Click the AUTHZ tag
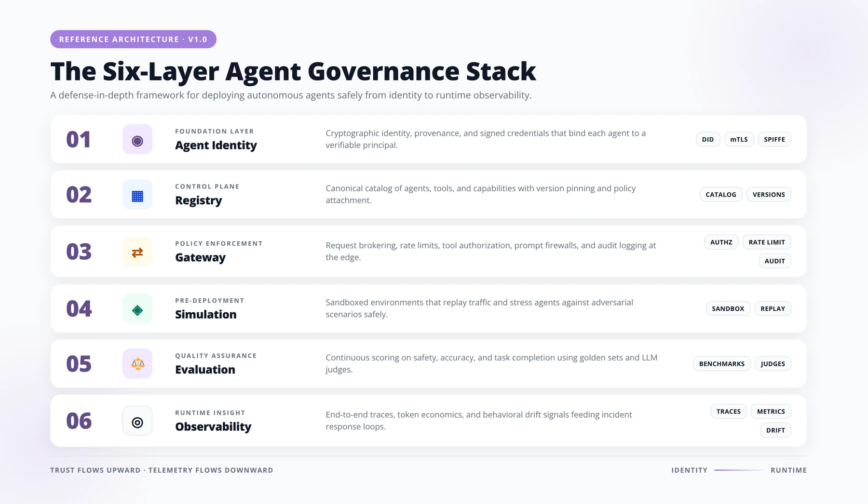Image resolution: width=868 pixels, height=504 pixels. click(x=721, y=242)
